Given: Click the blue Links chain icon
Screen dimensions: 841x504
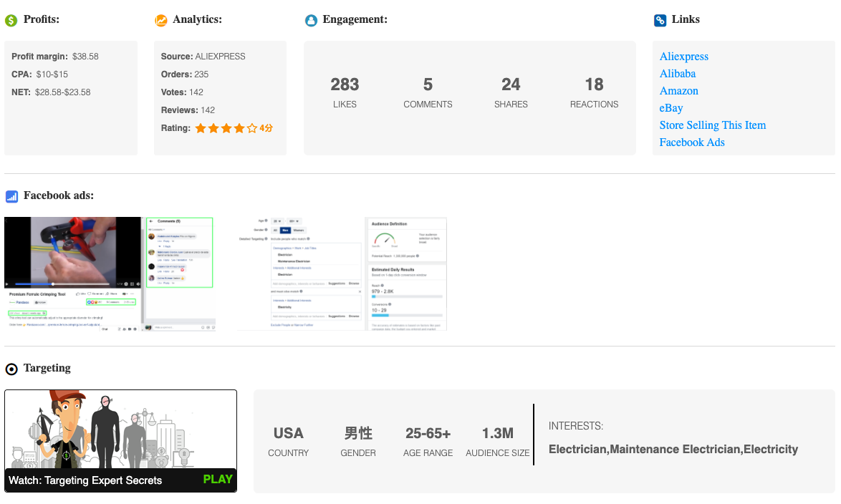Looking at the screenshot, I should [x=660, y=21].
